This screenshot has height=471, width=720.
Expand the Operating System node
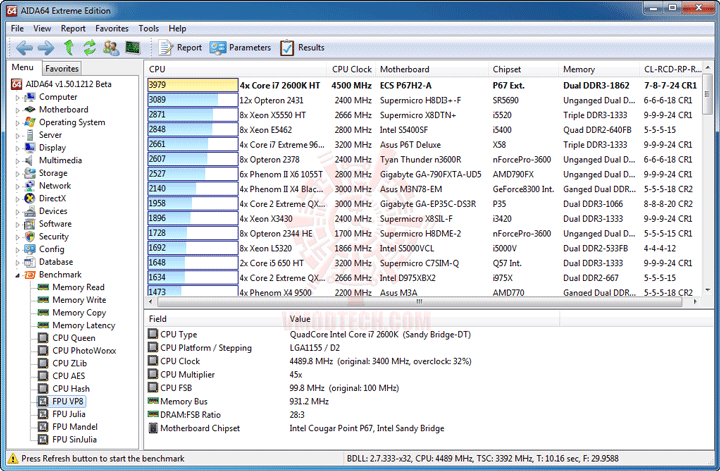pyautogui.click(x=17, y=123)
